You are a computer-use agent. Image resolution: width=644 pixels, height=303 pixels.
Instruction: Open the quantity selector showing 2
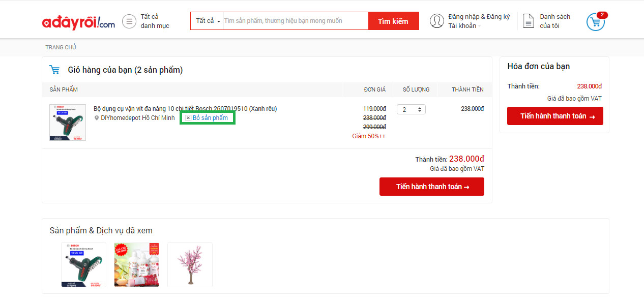click(411, 109)
